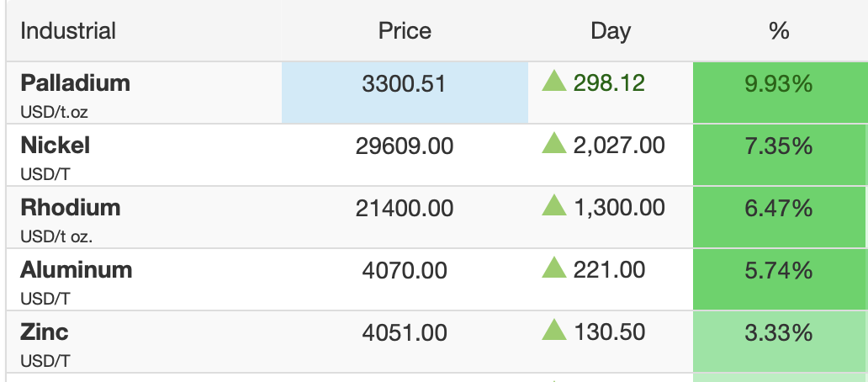Click the up arrow next to Zinc's 130.50

553,330
